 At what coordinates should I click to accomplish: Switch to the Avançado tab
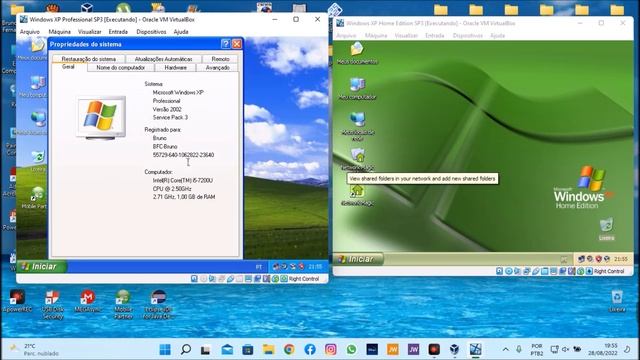click(218, 68)
